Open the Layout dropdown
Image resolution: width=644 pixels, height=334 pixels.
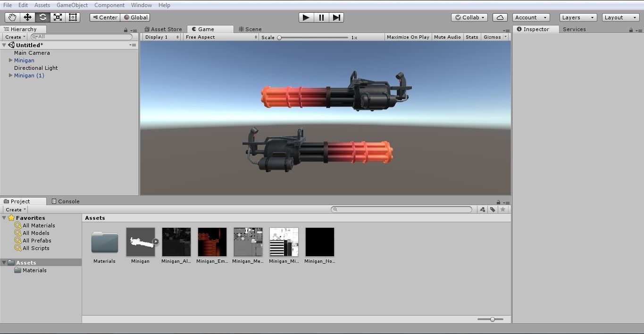click(621, 17)
